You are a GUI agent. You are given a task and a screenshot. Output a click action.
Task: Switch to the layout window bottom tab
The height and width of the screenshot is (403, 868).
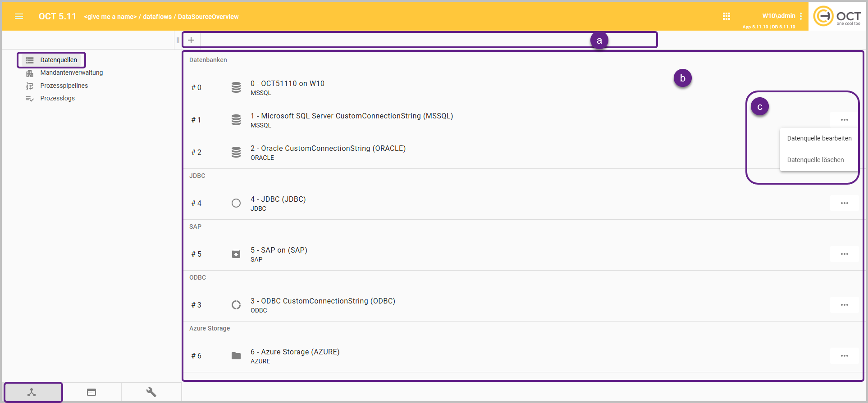[x=91, y=392]
